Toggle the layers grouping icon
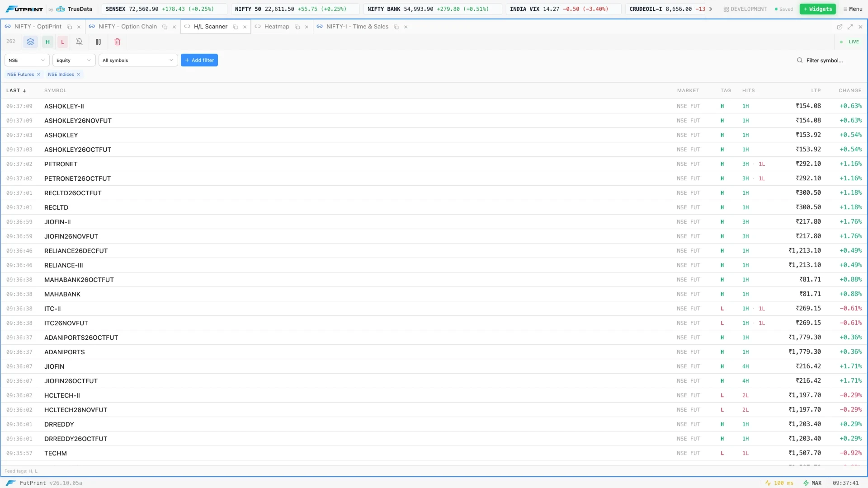Viewport: 868px width, 488px height. 30,42
